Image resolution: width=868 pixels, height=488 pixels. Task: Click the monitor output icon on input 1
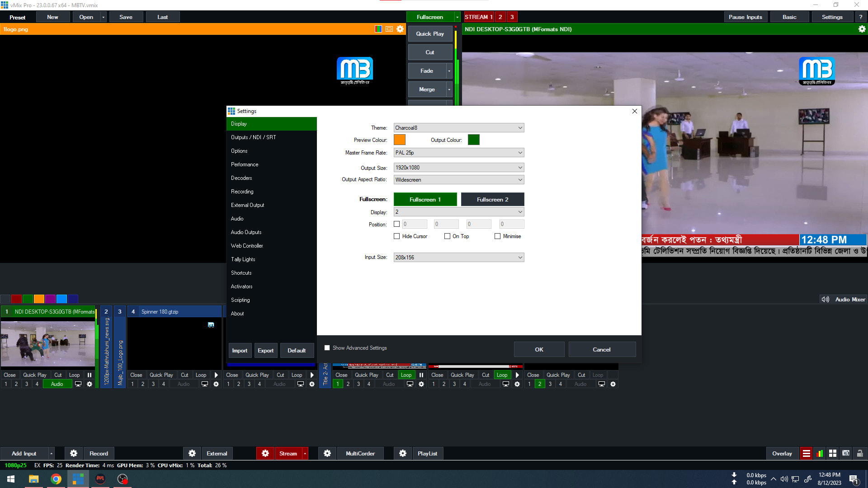[x=78, y=384]
